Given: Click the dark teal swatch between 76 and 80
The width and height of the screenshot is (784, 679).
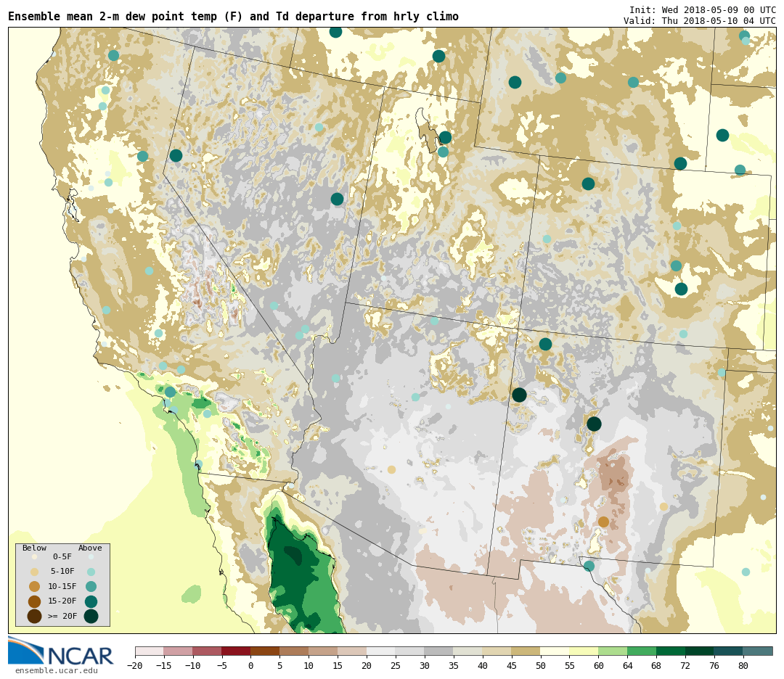Looking at the screenshot, I should point(729,651).
